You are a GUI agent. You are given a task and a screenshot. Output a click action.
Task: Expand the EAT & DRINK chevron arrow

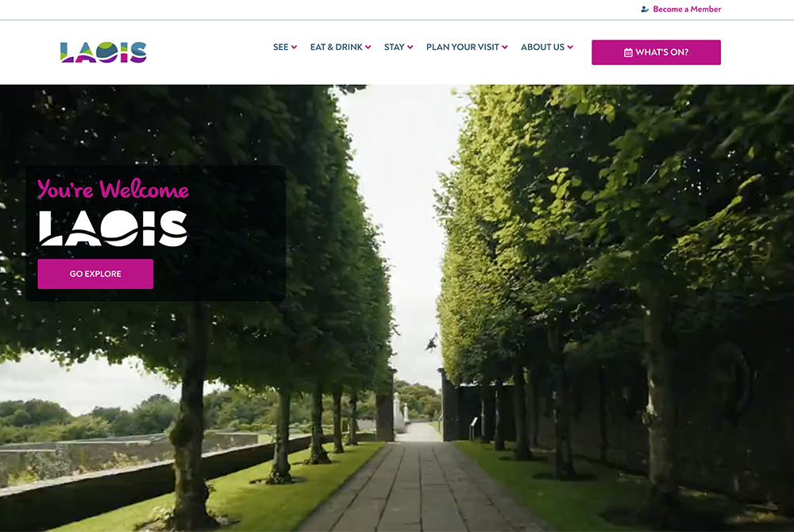point(368,47)
